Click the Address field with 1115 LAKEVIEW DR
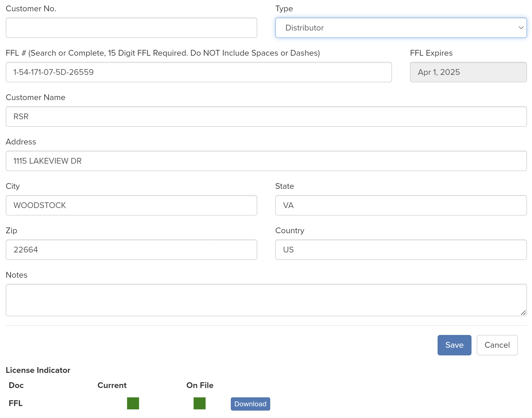Viewport: 532px width, 418px height. coord(266,161)
